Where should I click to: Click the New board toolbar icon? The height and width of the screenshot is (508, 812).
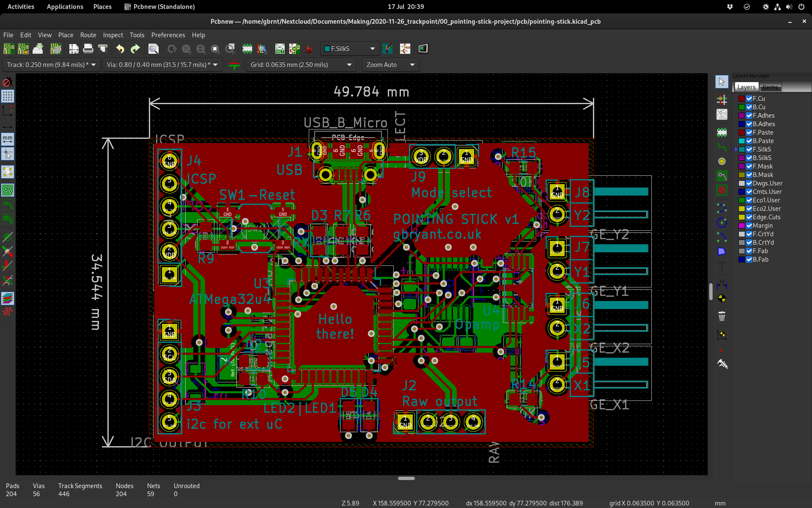pyautogui.click(x=8, y=49)
